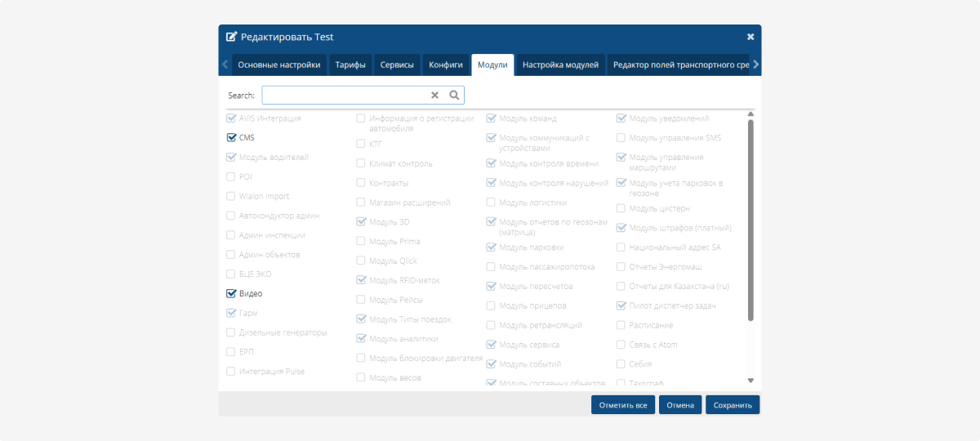Enable the Модуль логистики checkbox
Image resolution: width=980 pixels, height=441 pixels.
[491, 202]
